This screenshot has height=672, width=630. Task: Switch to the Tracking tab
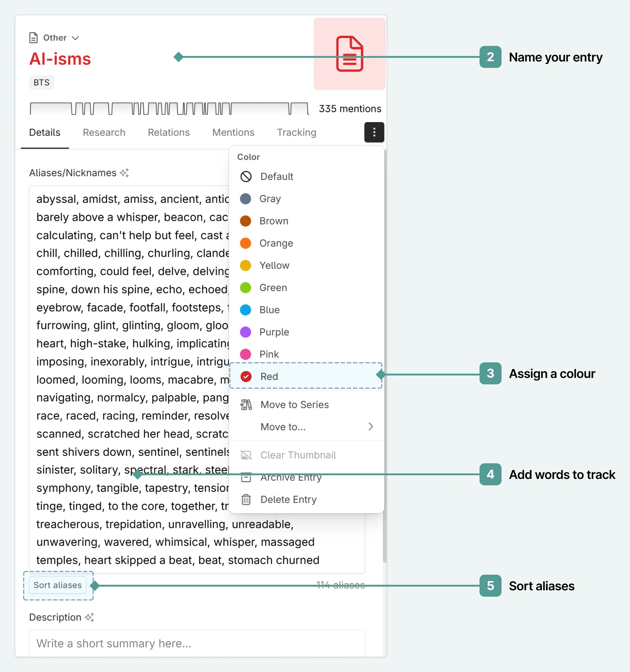click(x=296, y=133)
